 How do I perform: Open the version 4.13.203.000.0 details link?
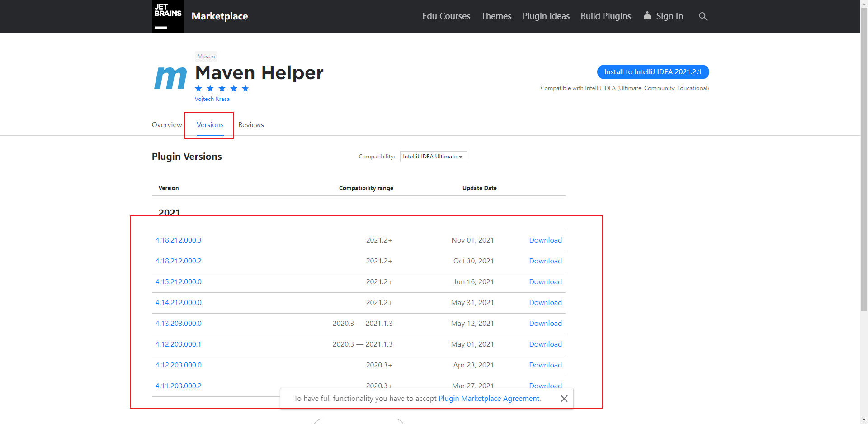click(178, 323)
